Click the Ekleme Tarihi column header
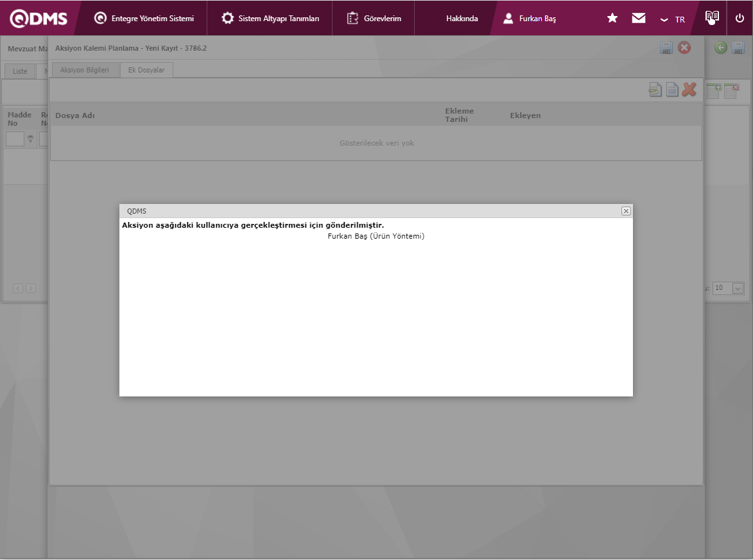Viewport: 753px width, 560px height. click(459, 115)
